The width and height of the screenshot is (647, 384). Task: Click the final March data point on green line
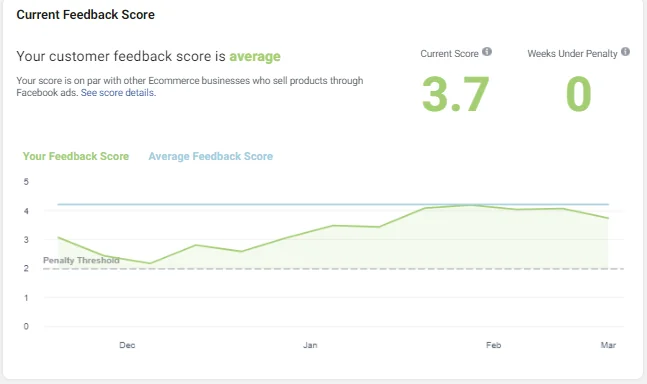tap(608, 218)
